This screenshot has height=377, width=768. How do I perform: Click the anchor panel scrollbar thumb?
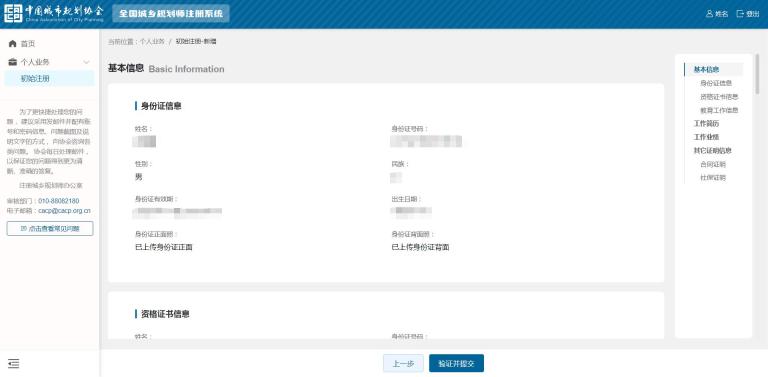757,73
